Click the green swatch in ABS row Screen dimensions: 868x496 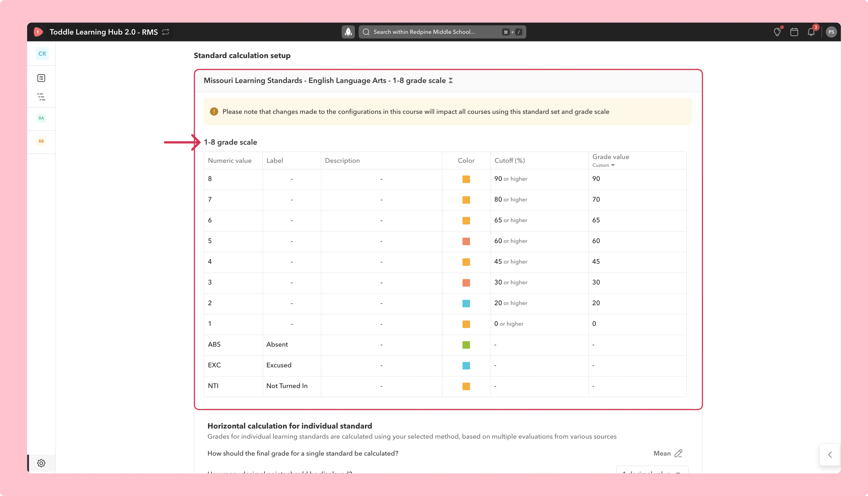[466, 345]
